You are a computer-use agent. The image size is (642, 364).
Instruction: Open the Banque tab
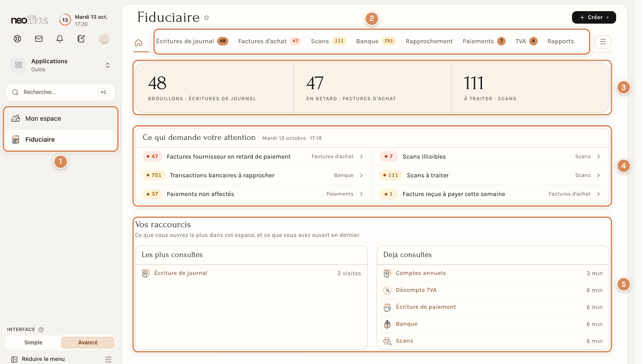coord(376,41)
